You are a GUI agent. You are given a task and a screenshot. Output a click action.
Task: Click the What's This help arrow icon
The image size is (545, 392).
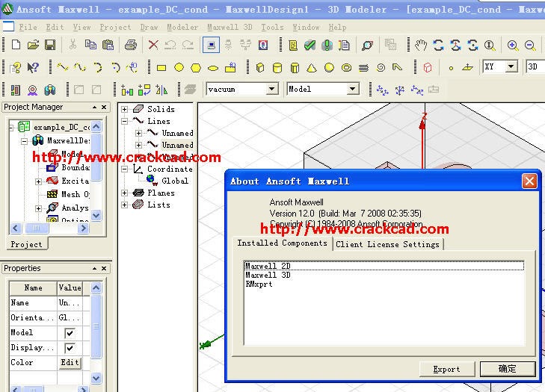34,67
